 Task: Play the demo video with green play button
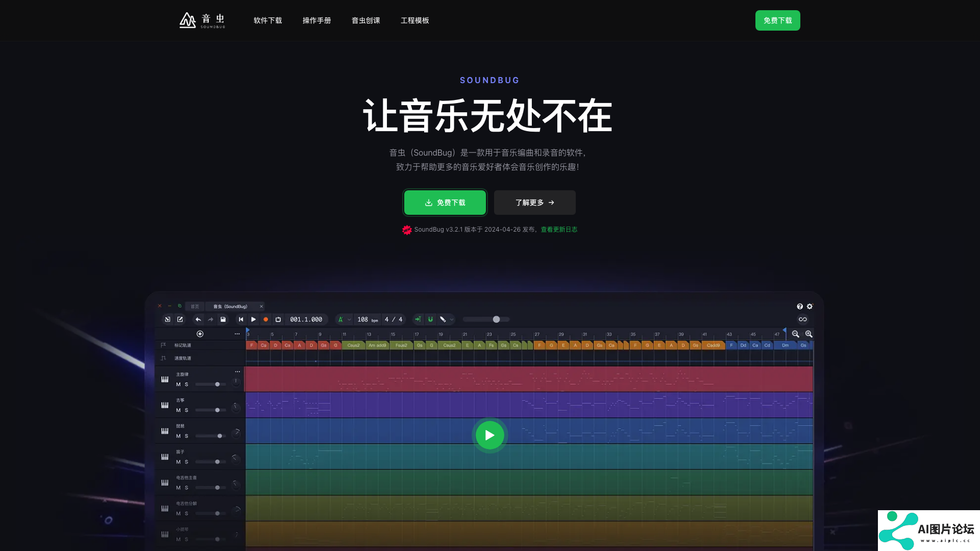point(489,435)
